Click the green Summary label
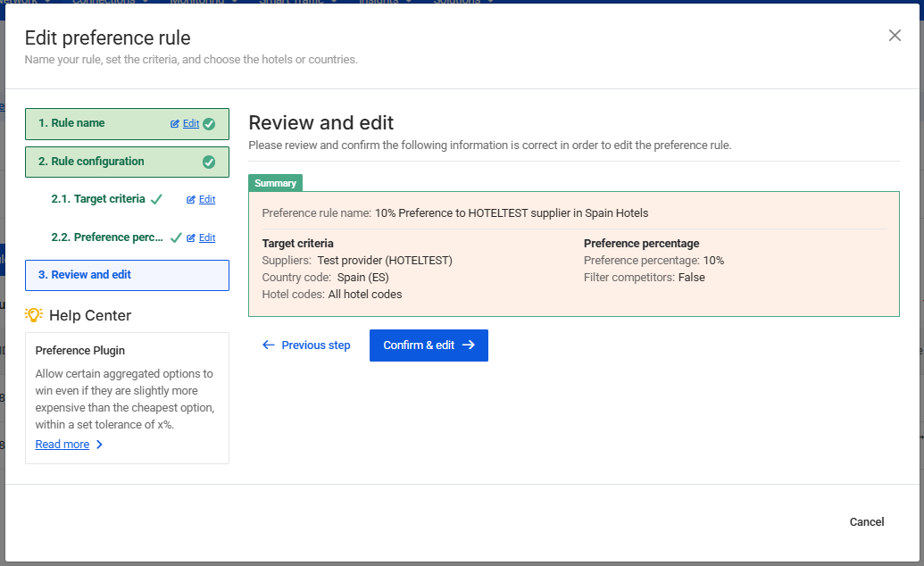 pyautogui.click(x=275, y=183)
